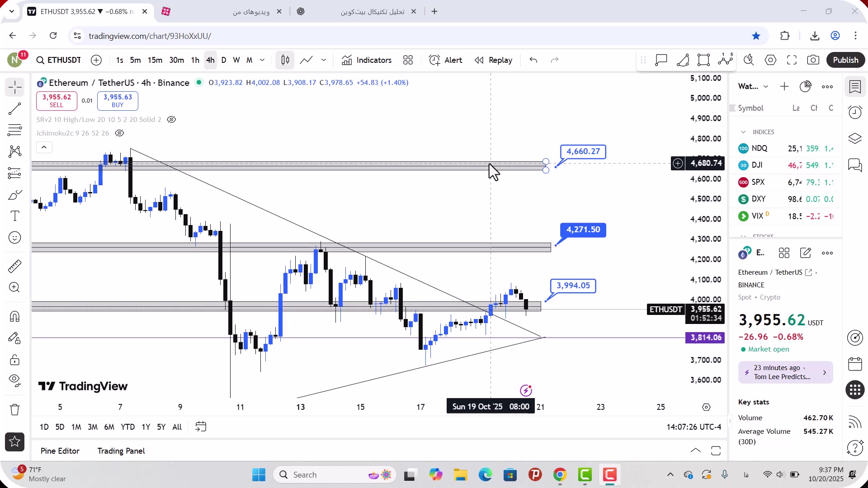Open the Indicators dialog

pyautogui.click(x=367, y=60)
